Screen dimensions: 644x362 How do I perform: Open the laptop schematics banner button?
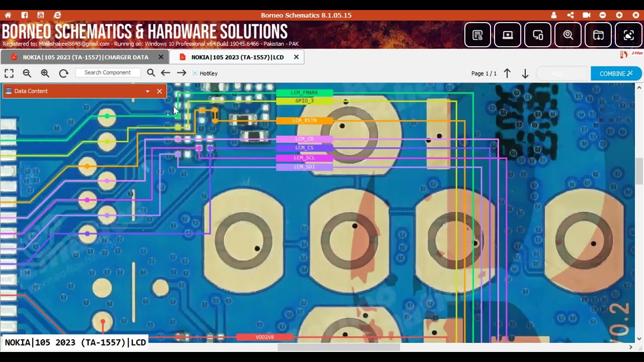[x=508, y=35]
